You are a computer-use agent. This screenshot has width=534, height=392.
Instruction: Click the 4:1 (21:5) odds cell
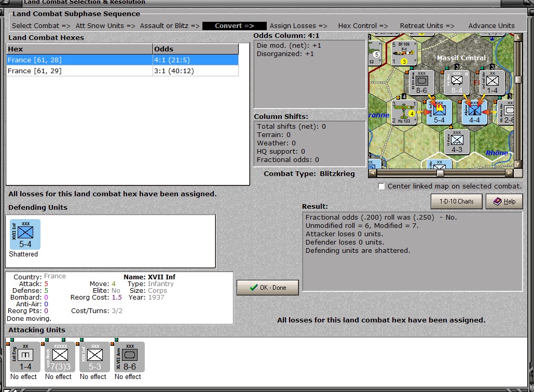coord(196,60)
